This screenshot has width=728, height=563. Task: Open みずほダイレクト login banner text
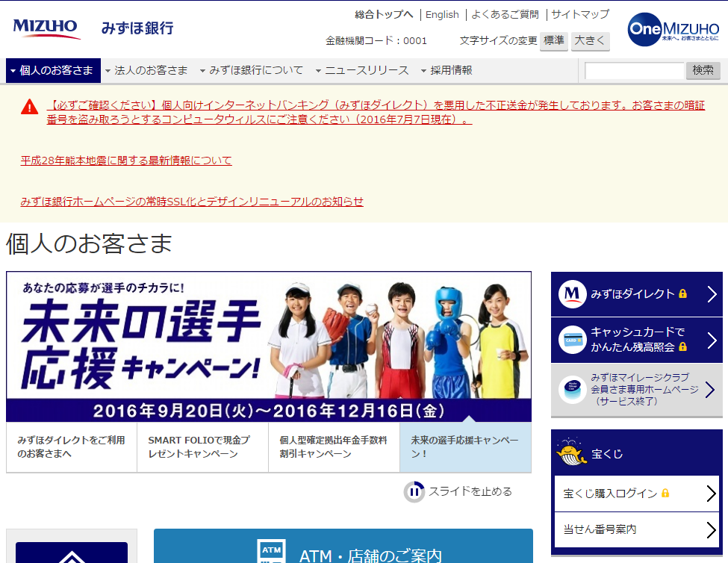coord(632,293)
